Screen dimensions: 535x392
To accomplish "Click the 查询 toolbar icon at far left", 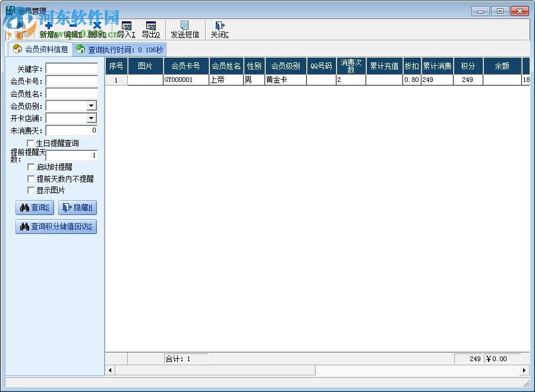I will coord(21,30).
